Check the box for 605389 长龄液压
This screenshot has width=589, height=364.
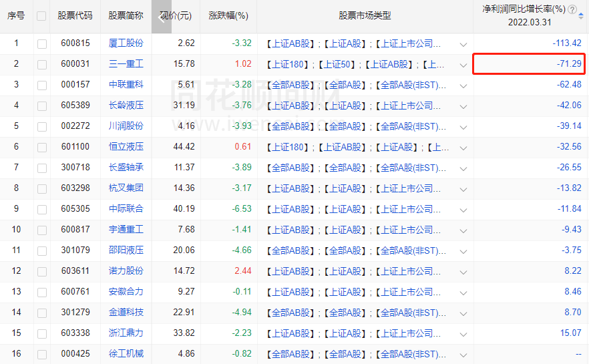[x=42, y=106]
